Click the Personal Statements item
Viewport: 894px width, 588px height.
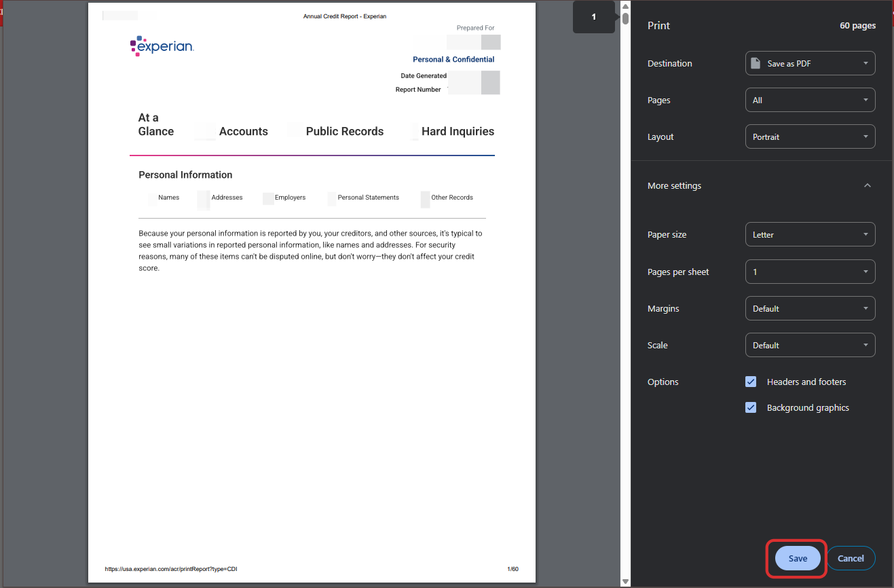coord(369,198)
